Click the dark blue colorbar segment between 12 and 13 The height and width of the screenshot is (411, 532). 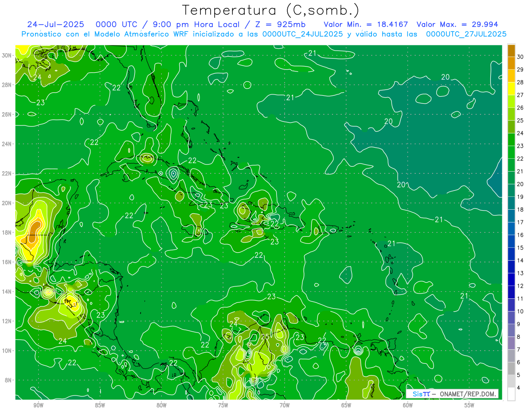click(x=511, y=279)
